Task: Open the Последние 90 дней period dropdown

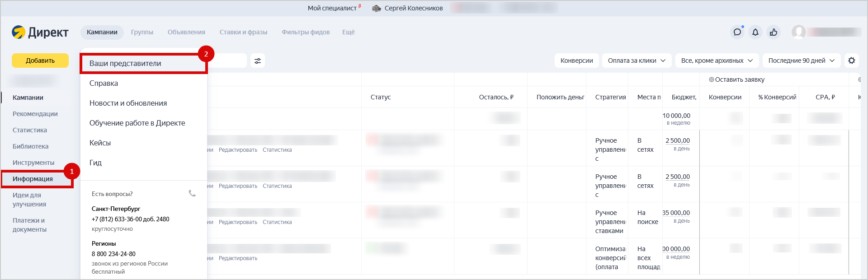Action: [802, 61]
